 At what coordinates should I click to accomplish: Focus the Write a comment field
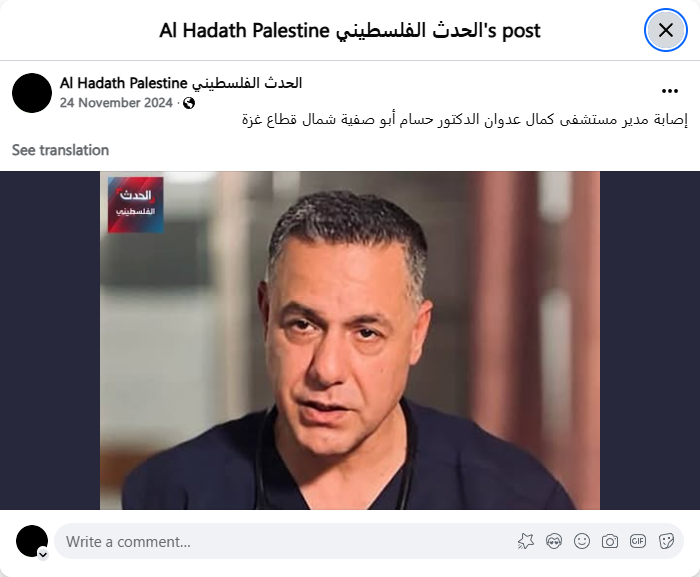286,542
